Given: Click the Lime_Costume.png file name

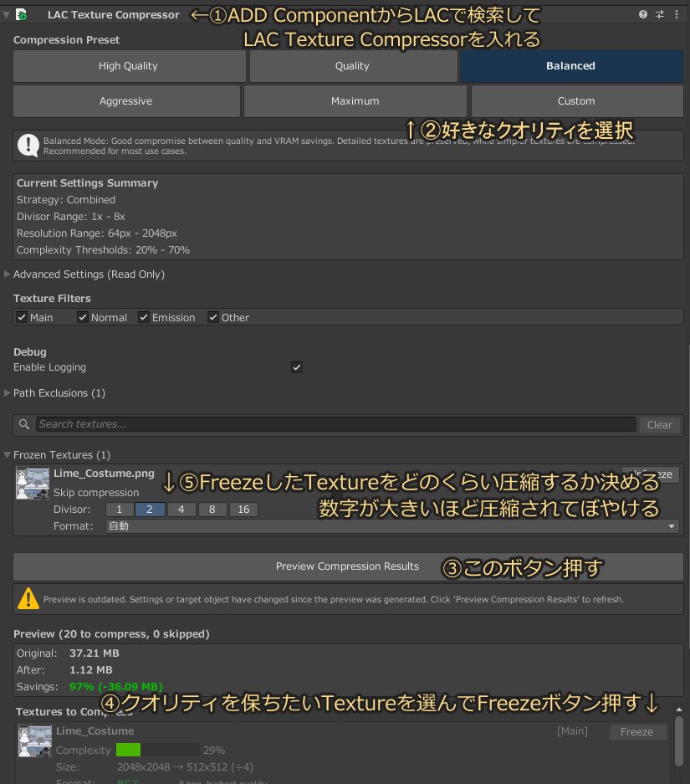Looking at the screenshot, I should point(104,474).
